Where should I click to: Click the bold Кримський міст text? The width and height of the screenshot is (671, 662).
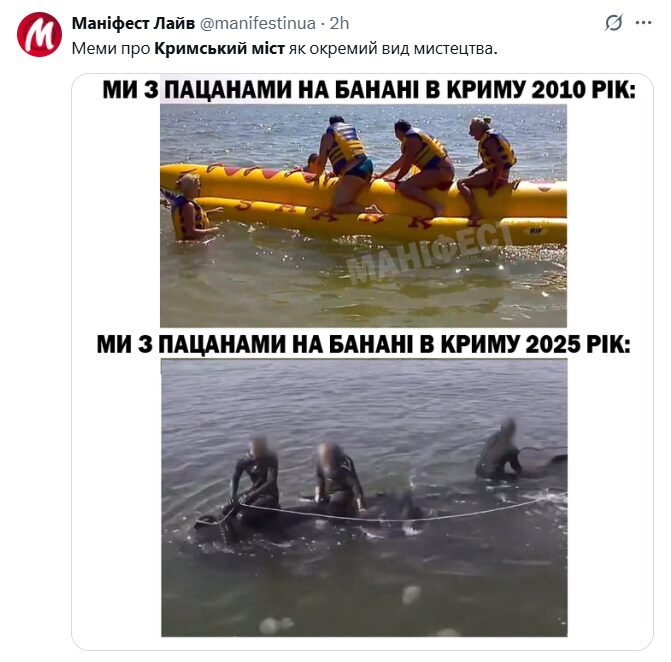click(219, 49)
